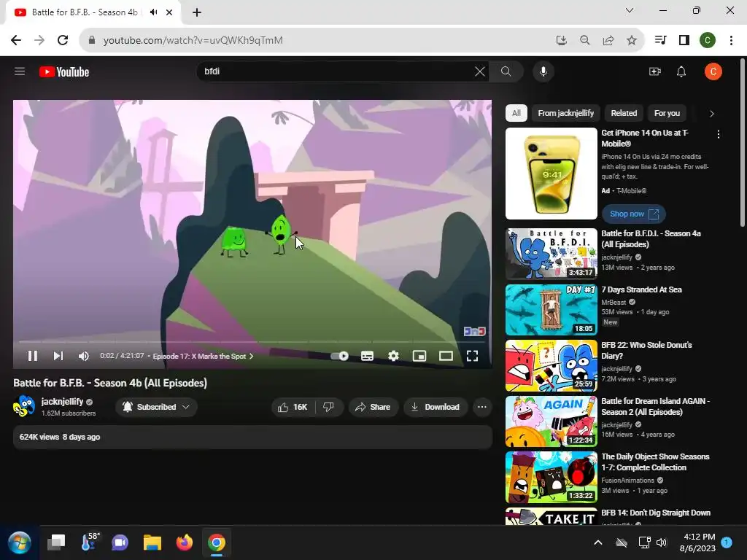Skip to next video
The image size is (747, 560).
click(x=58, y=356)
